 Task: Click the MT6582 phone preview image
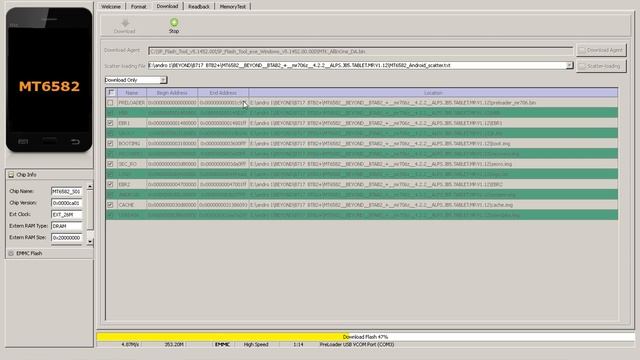(49, 80)
